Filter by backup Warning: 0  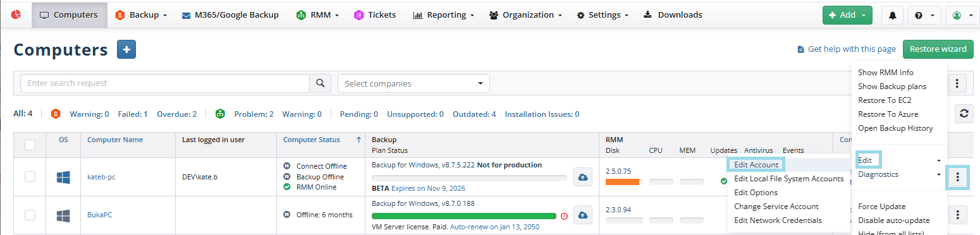pos(89,114)
